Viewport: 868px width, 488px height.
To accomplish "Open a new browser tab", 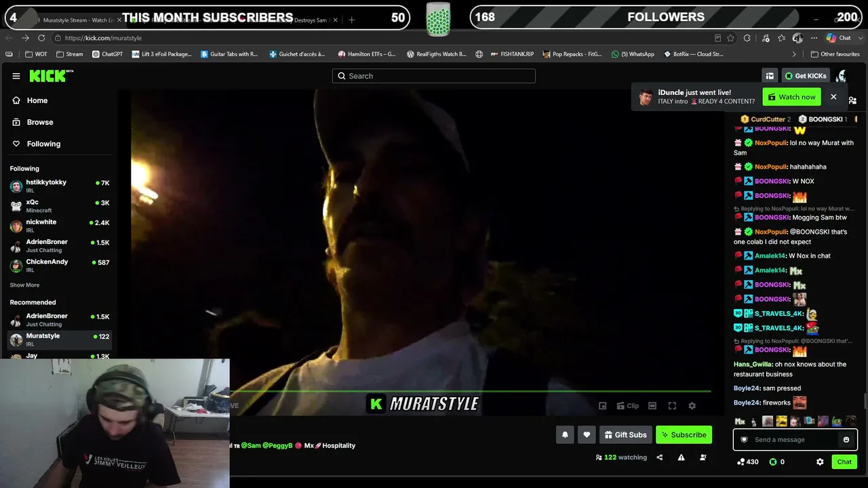I will coord(351,20).
